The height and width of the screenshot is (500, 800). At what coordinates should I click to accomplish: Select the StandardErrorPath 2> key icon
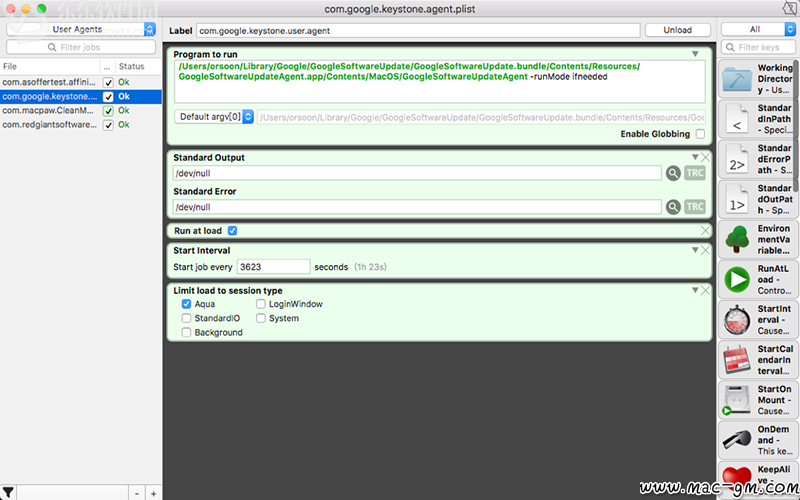[x=737, y=159]
